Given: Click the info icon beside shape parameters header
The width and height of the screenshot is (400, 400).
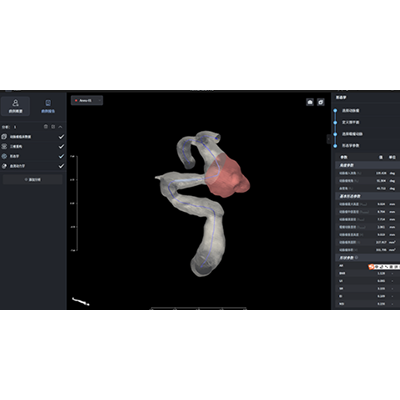Looking at the screenshot, I should (x=357, y=258).
